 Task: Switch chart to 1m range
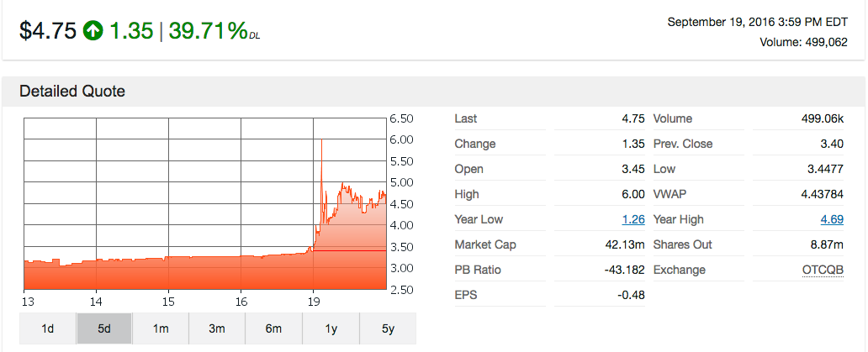[161, 328]
